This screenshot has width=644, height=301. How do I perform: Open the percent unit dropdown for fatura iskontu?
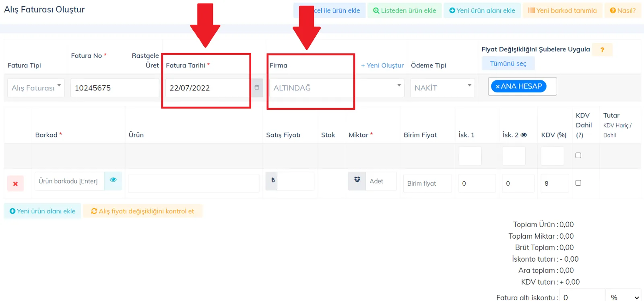click(x=623, y=297)
